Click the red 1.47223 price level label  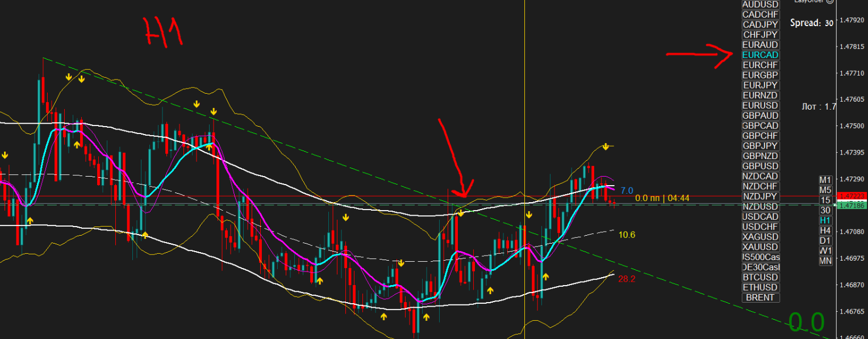pos(851,196)
